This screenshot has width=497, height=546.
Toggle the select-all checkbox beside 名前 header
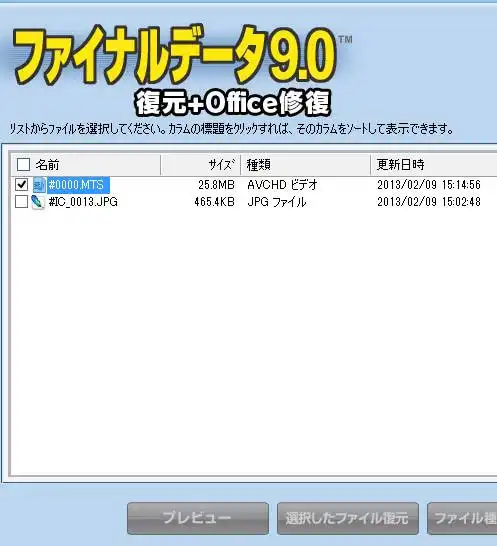click(x=23, y=164)
